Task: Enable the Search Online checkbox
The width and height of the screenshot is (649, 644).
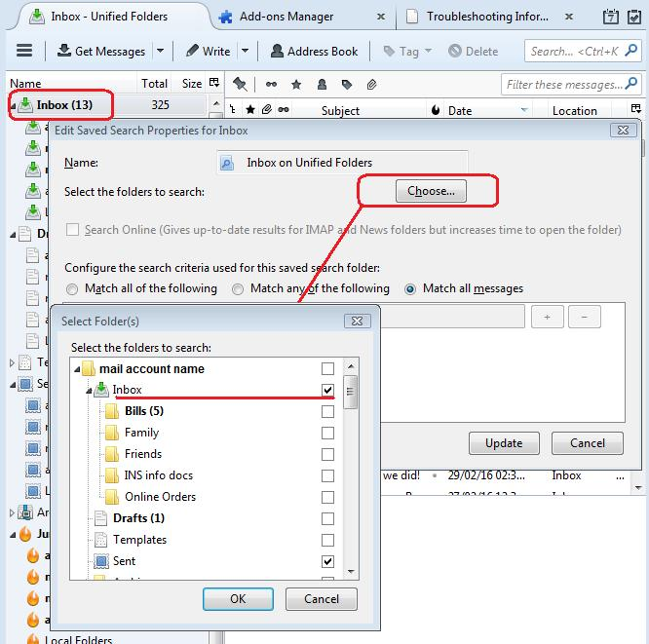Action: pyautogui.click(x=72, y=229)
